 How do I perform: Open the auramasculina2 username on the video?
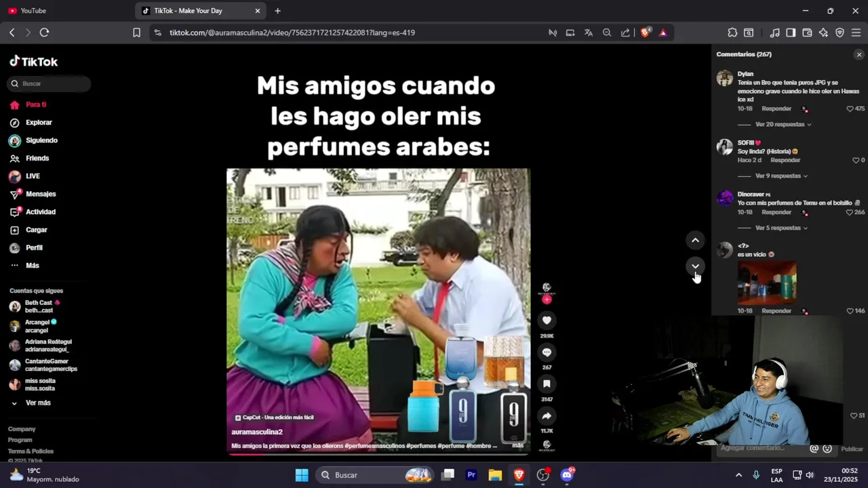click(x=257, y=432)
